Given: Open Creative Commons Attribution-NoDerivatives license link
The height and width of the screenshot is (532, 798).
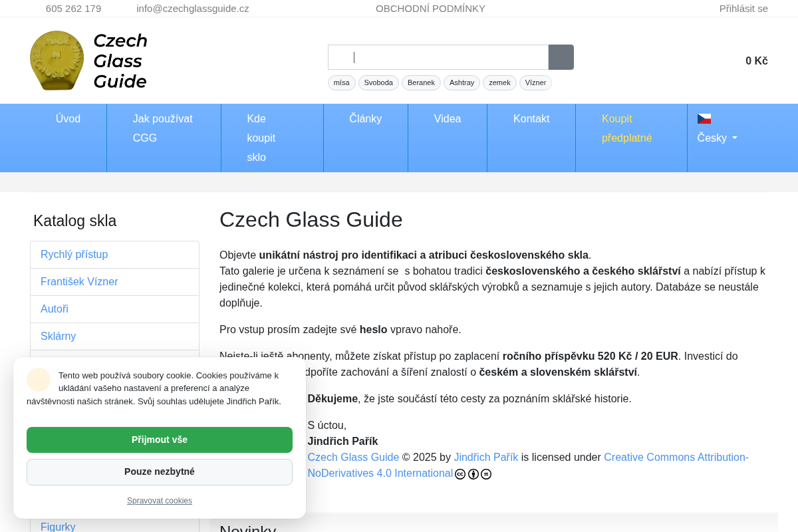Looking at the screenshot, I should [x=528, y=465].
